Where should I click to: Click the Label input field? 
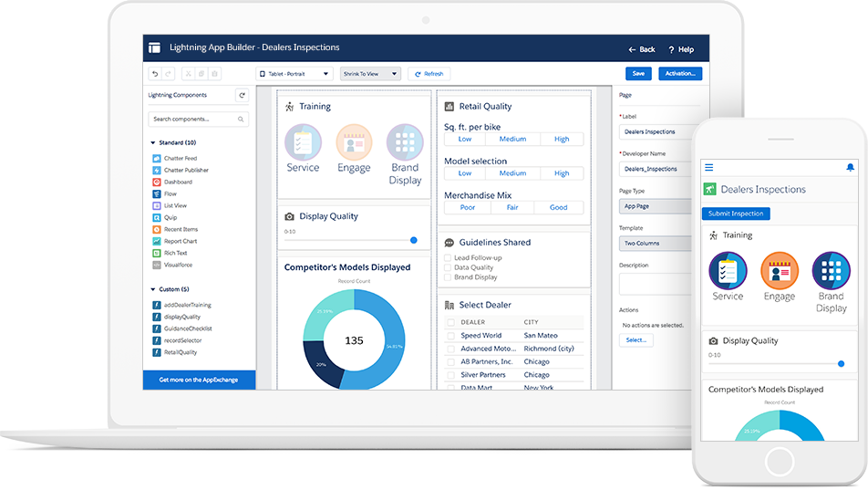tap(655, 132)
